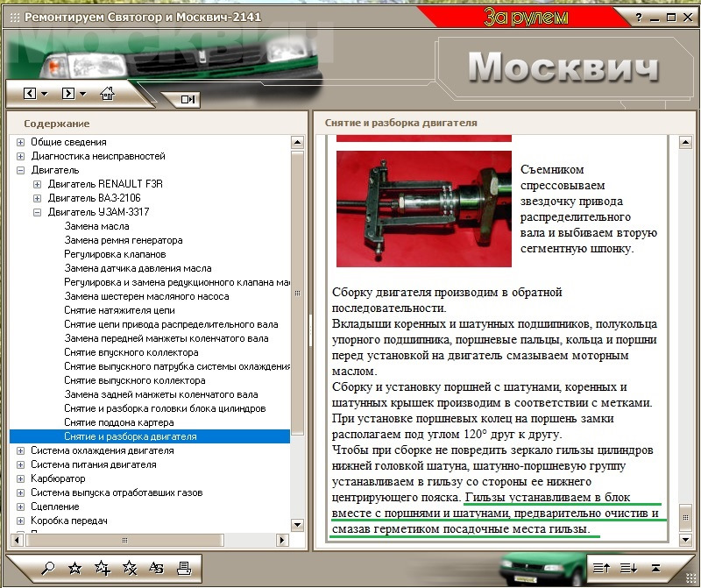Open topic Снятие впускного коллектора
Screen dimensions: 701x588
point(131,352)
